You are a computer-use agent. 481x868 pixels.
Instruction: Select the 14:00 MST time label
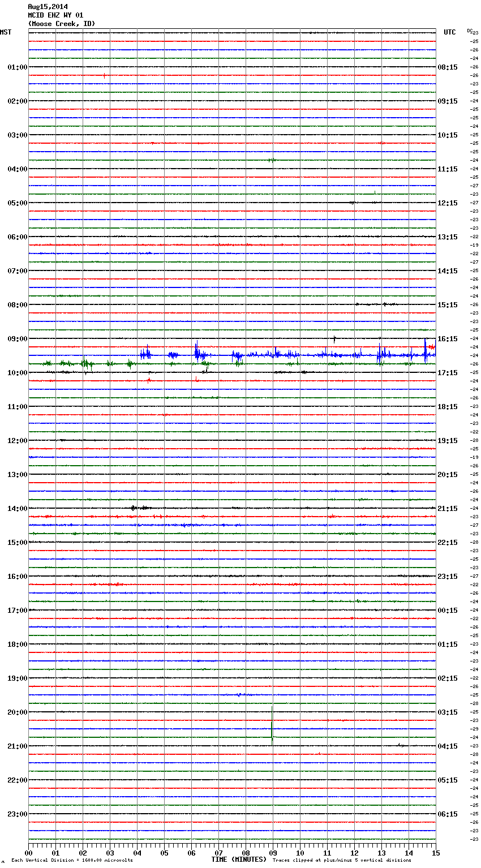[x=17, y=509]
